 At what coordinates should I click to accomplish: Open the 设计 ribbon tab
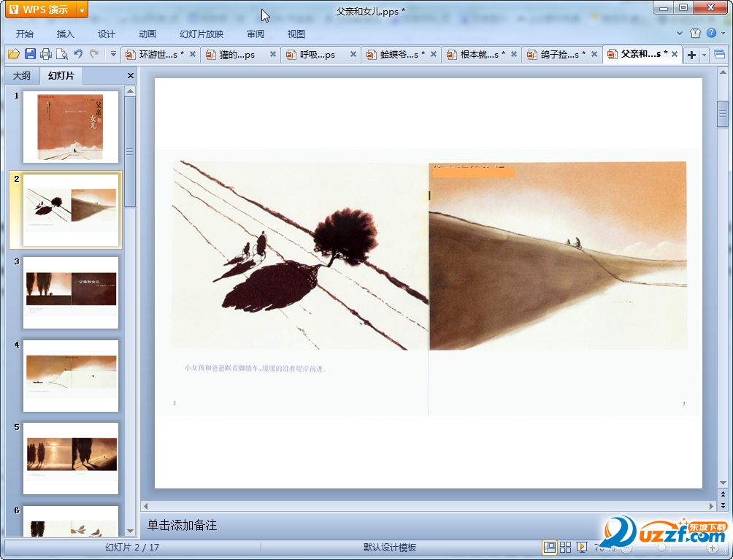pos(106,34)
